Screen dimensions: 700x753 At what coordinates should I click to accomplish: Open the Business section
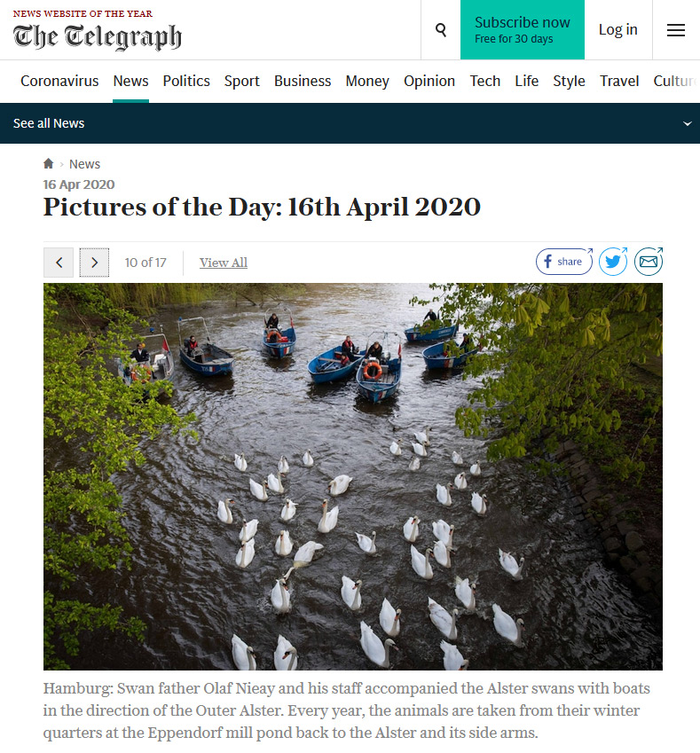(303, 82)
